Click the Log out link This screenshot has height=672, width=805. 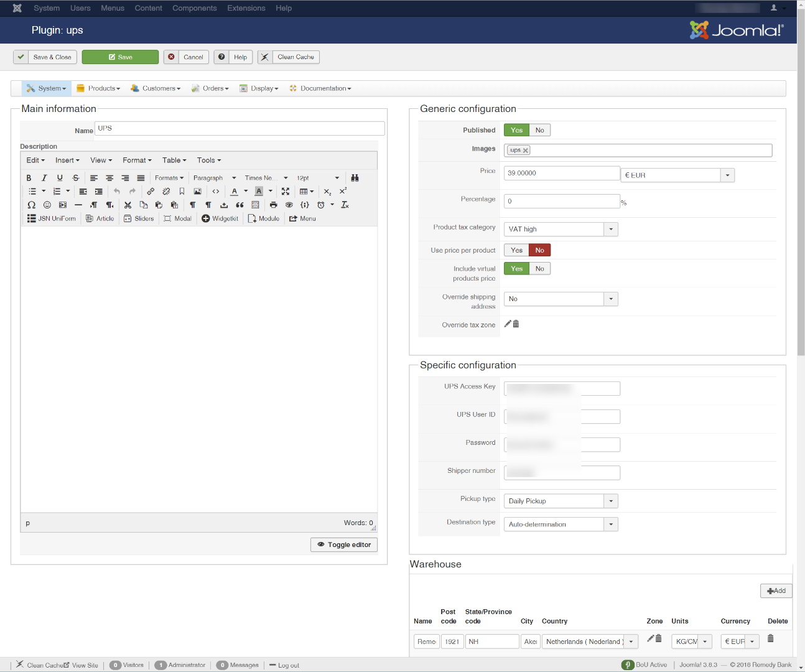click(284, 665)
